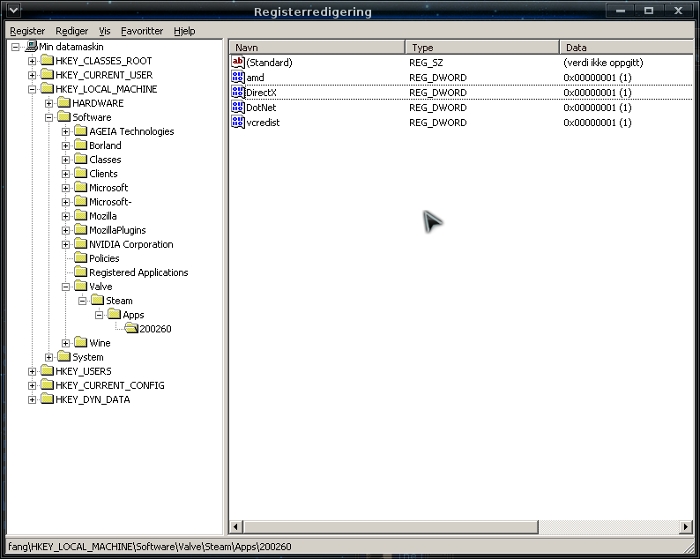The image size is (700, 559).
Task: Click the horizontal scrollbar thumb
Action: point(391,527)
